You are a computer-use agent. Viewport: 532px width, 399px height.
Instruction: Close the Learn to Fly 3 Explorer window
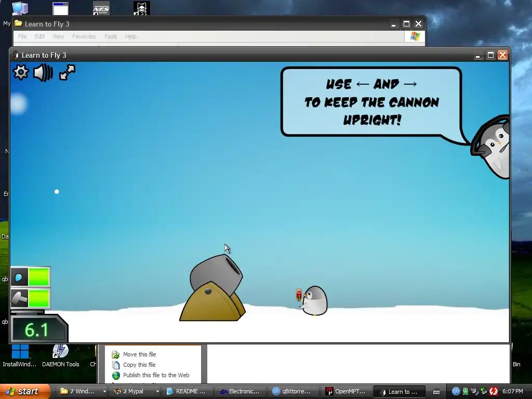tap(419, 24)
